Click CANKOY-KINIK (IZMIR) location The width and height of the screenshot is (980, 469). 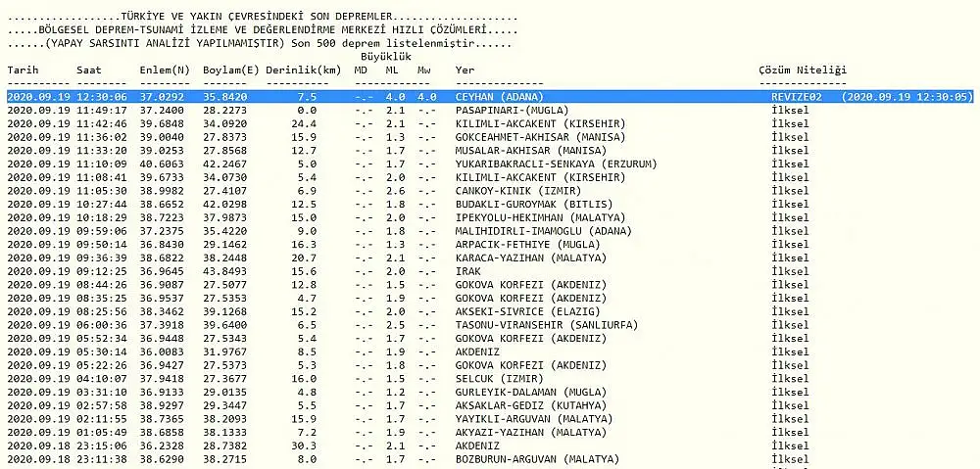[x=518, y=191]
